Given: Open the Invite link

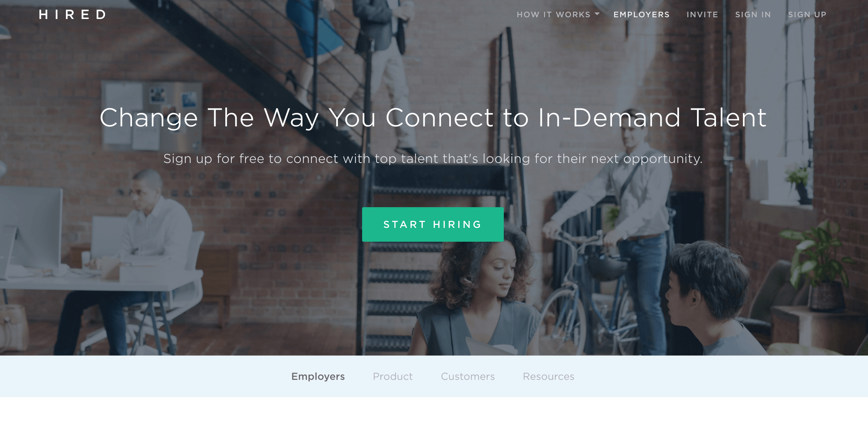Looking at the screenshot, I should click(702, 15).
